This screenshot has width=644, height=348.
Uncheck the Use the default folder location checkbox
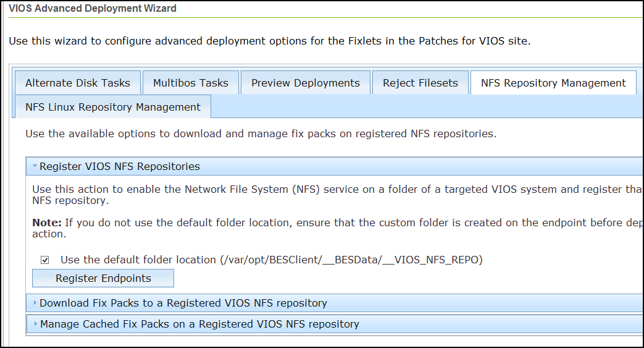pyautogui.click(x=45, y=260)
